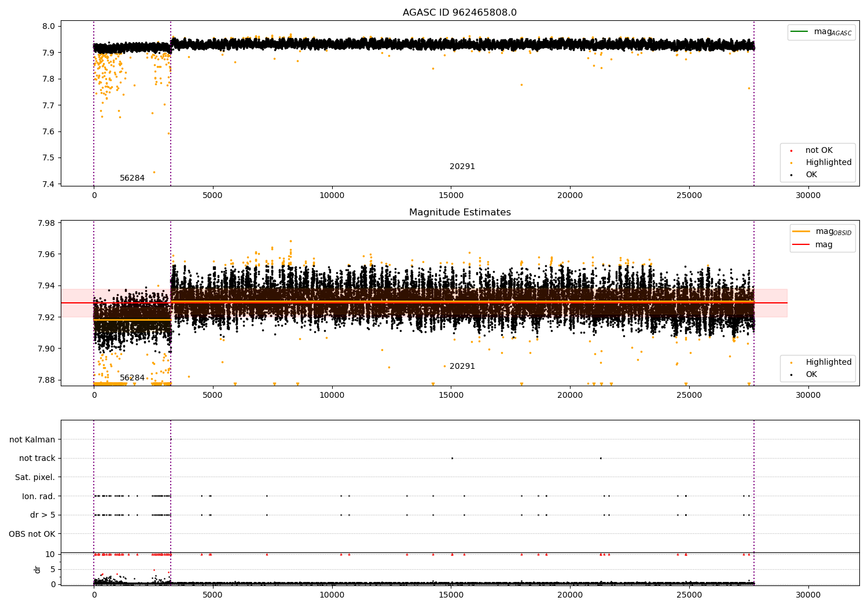Select 'Highlighted' legend entry in top plot
Image resolution: width=868 pixels, height=608 pixels.
point(828,163)
